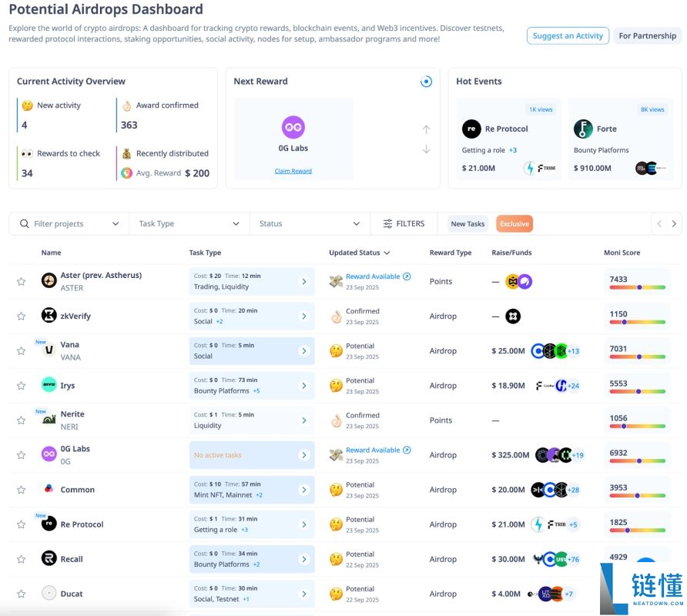This screenshot has height=616, width=687.
Task: Click the Next Reward up arrow
Action: 427,129
